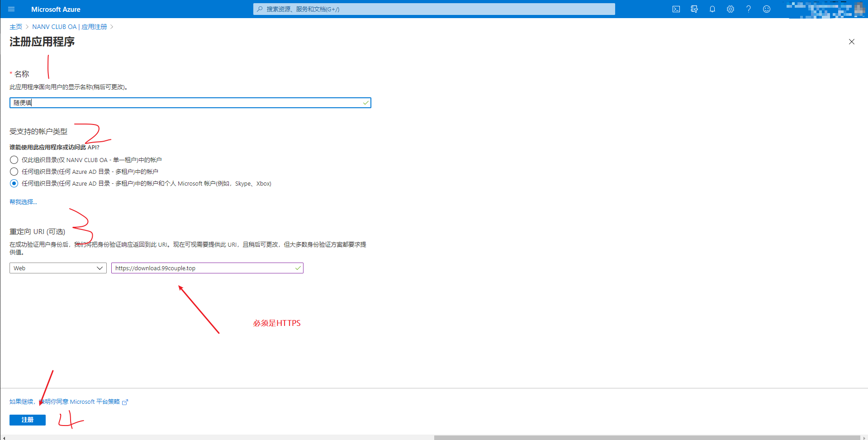
Task: Open the help question mark icon
Action: (x=749, y=9)
